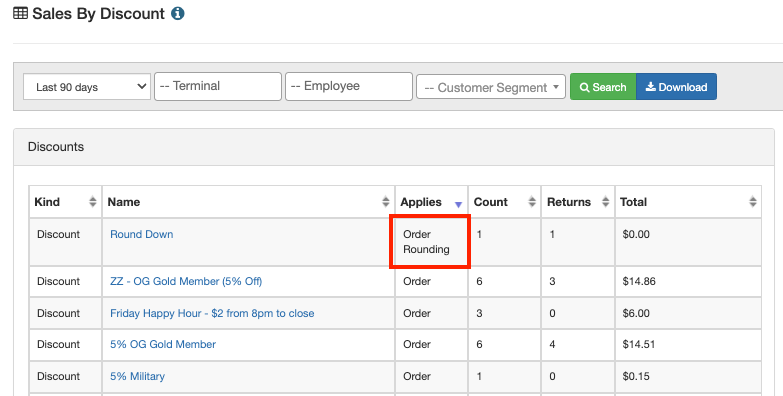
Task: Click the table grid icon before the title
Action: [x=20, y=13]
